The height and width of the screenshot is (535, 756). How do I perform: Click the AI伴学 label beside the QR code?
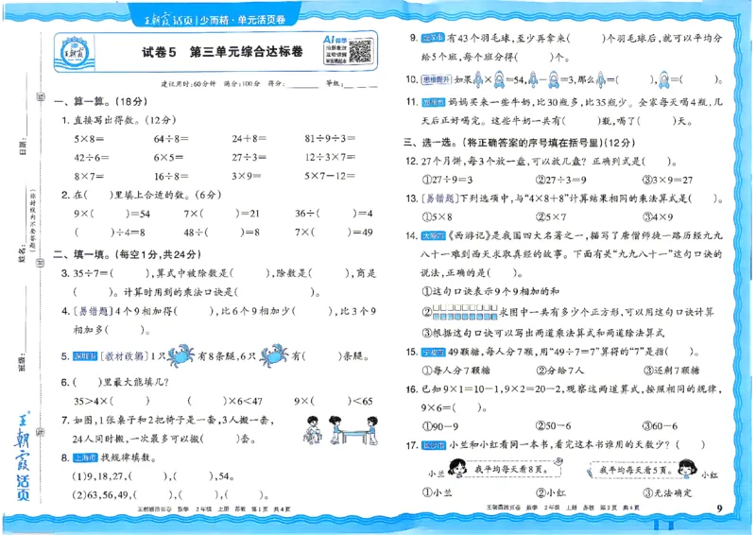[335, 40]
